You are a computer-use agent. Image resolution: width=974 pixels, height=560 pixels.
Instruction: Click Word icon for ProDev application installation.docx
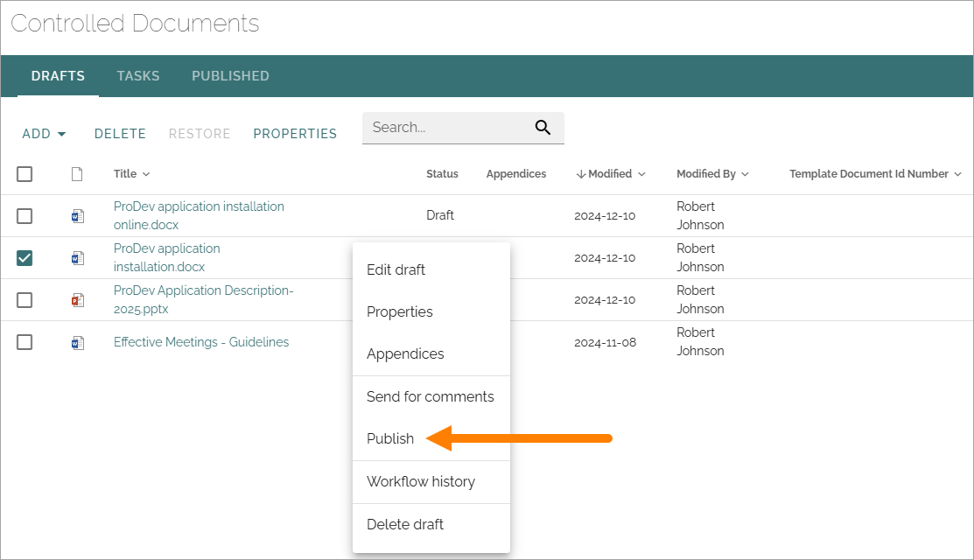pyautogui.click(x=78, y=258)
